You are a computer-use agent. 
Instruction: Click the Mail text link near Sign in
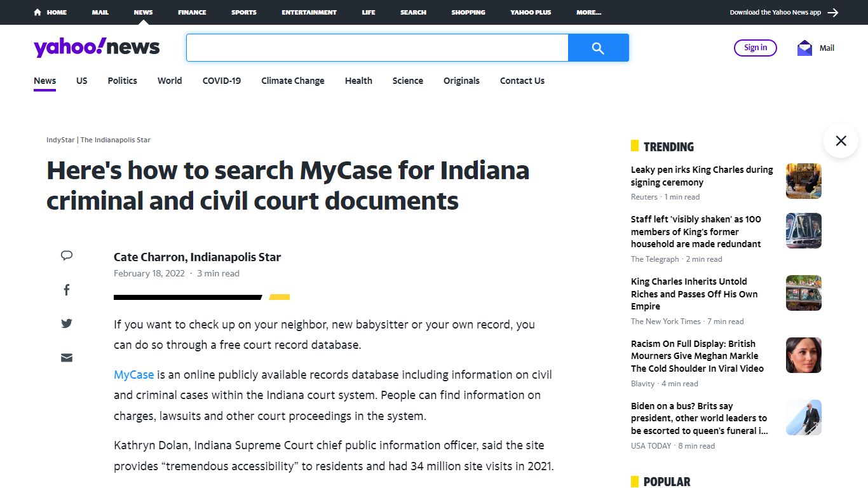(827, 48)
